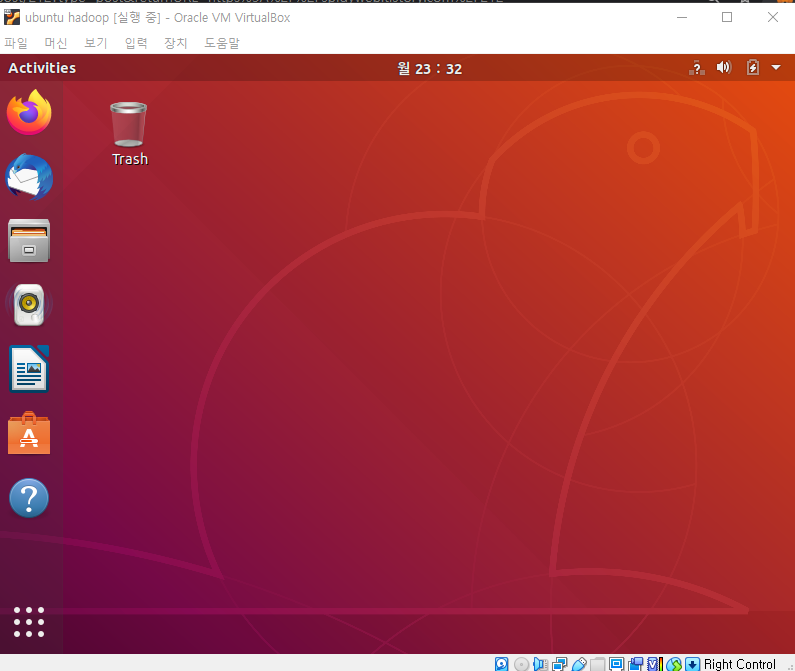Launch Firefox from the Ubuntu dock
This screenshot has height=671, width=795.
pyautogui.click(x=29, y=112)
